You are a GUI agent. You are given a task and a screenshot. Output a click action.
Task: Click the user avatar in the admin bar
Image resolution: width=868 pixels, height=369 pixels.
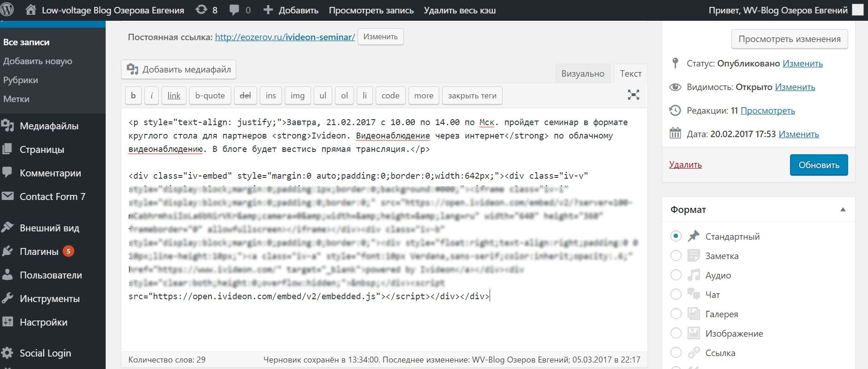click(857, 10)
